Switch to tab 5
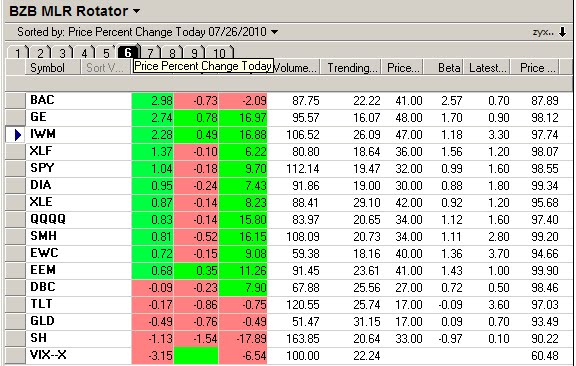Viewport: 576px width, 366px height. point(106,53)
